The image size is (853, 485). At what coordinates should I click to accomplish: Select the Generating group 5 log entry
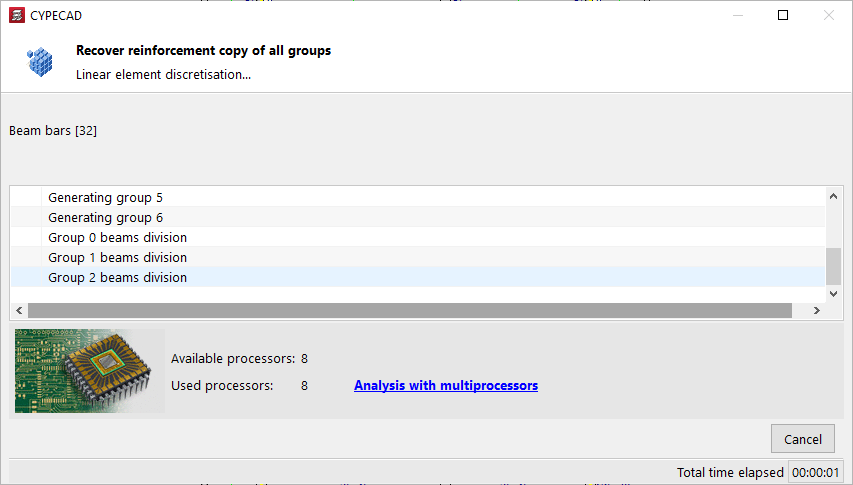pyautogui.click(x=105, y=198)
